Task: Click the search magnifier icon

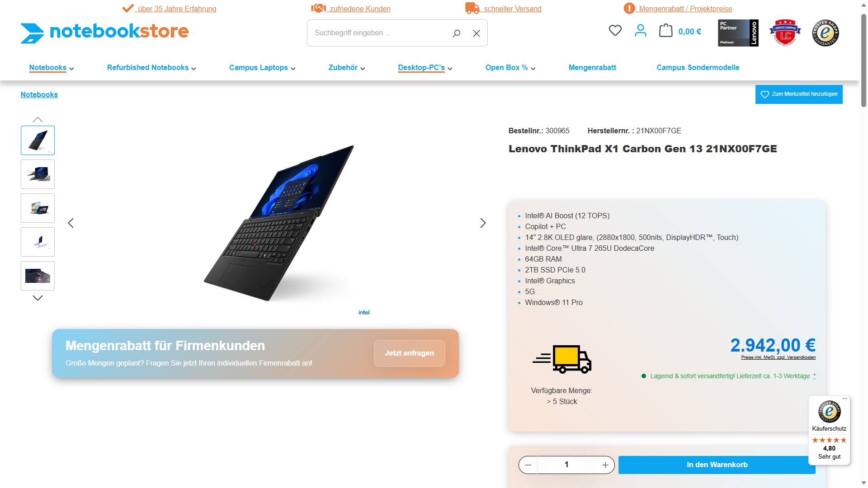Action: click(x=457, y=33)
